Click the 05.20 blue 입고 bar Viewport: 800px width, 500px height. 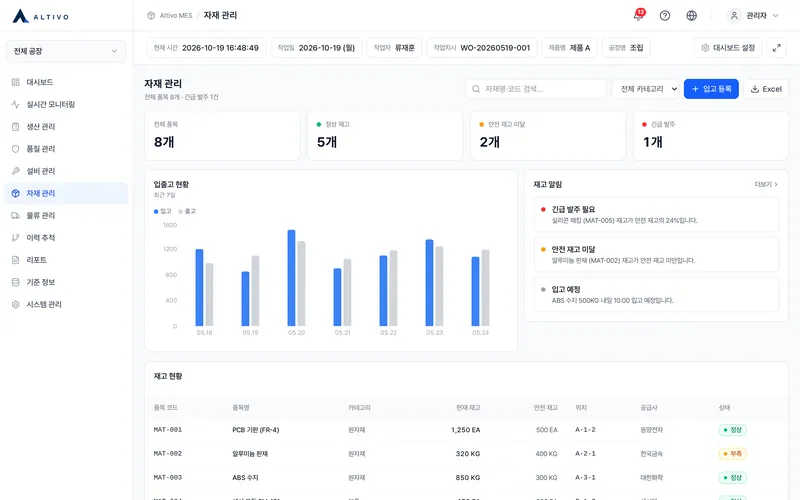tap(291, 278)
